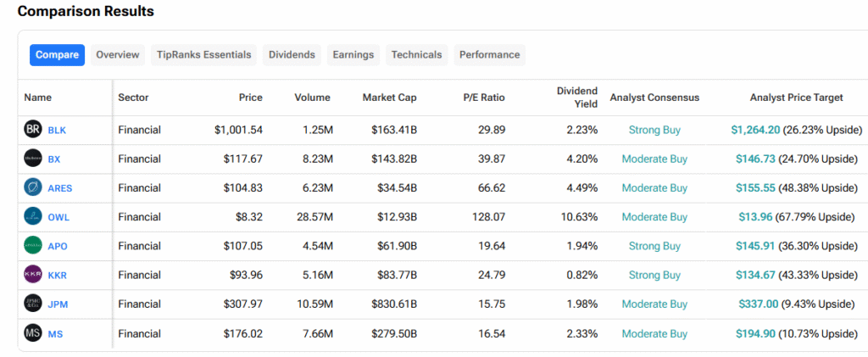Click the Blackstone BX logo icon

(x=33, y=159)
